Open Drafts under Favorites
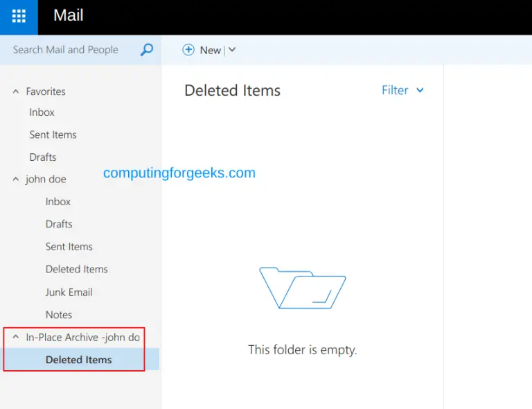The height and width of the screenshot is (409, 532). point(43,157)
